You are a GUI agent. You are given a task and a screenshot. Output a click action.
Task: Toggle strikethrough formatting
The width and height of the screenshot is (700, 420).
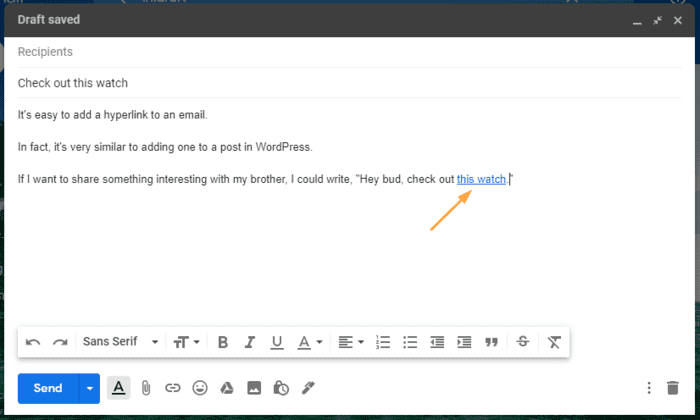(x=523, y=342)
